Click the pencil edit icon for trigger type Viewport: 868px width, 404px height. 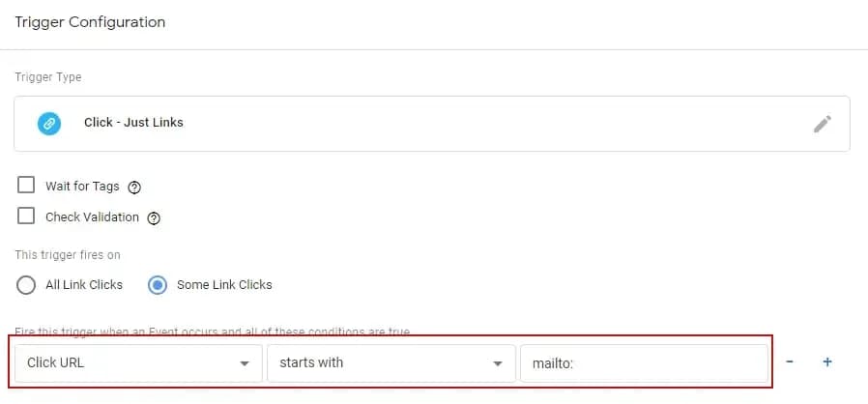(822, 124)
